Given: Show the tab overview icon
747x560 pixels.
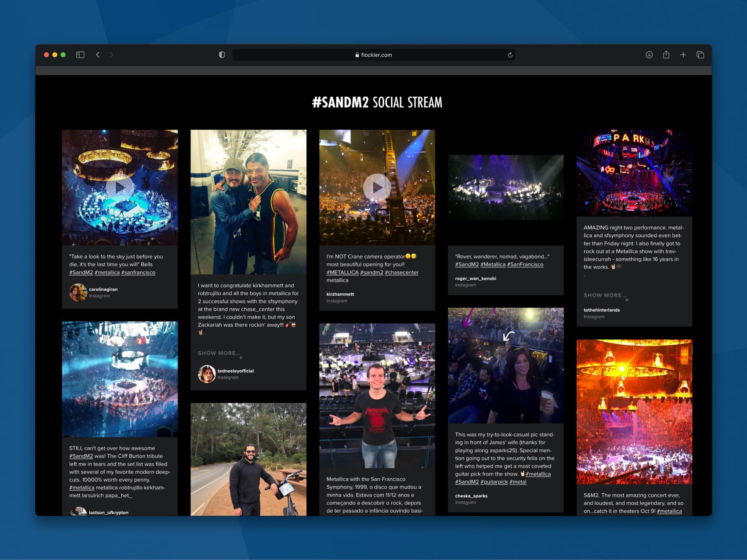Looking at the screenshot, I should pos(700,55).
